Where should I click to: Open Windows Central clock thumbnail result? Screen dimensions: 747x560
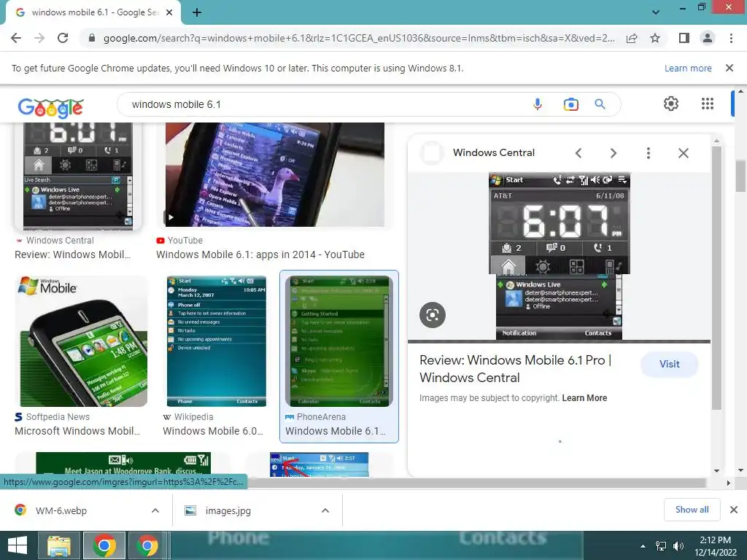(78, 176)
